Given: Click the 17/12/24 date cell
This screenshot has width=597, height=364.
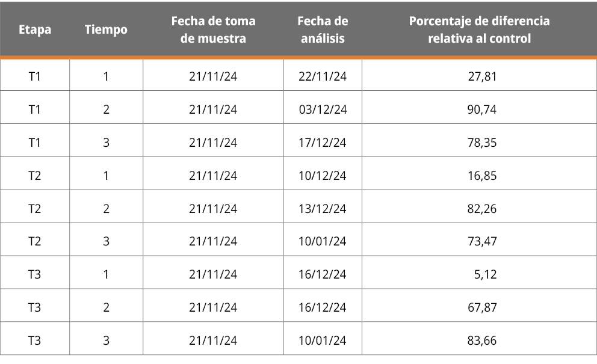Looking at the screenshot, I should pos(323,143).
